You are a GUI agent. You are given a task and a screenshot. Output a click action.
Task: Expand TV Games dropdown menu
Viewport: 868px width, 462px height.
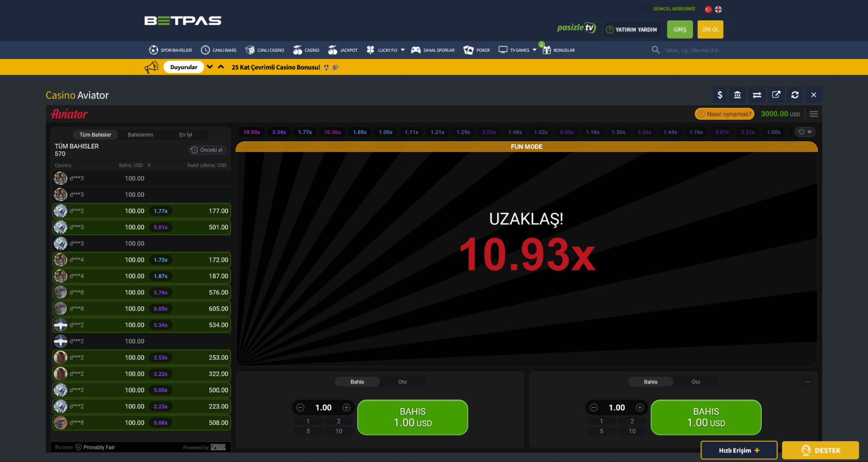click(x=535, y=50)
